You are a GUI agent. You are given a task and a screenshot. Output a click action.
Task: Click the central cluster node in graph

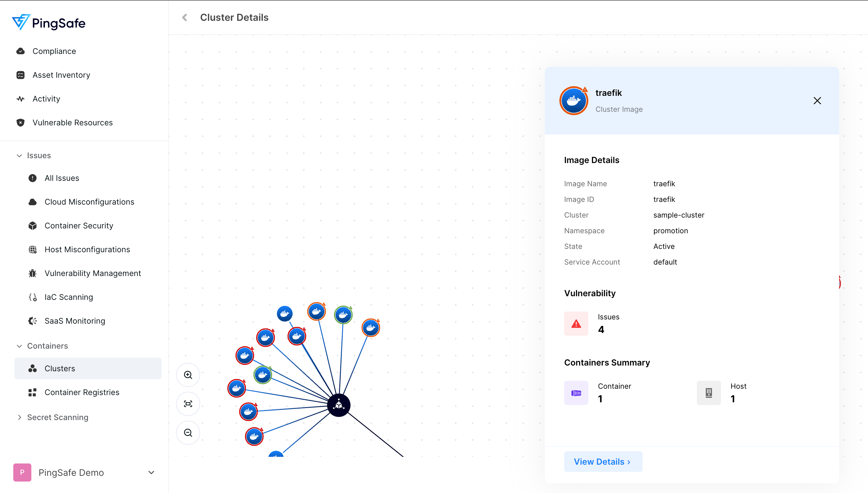pos(338,405)
